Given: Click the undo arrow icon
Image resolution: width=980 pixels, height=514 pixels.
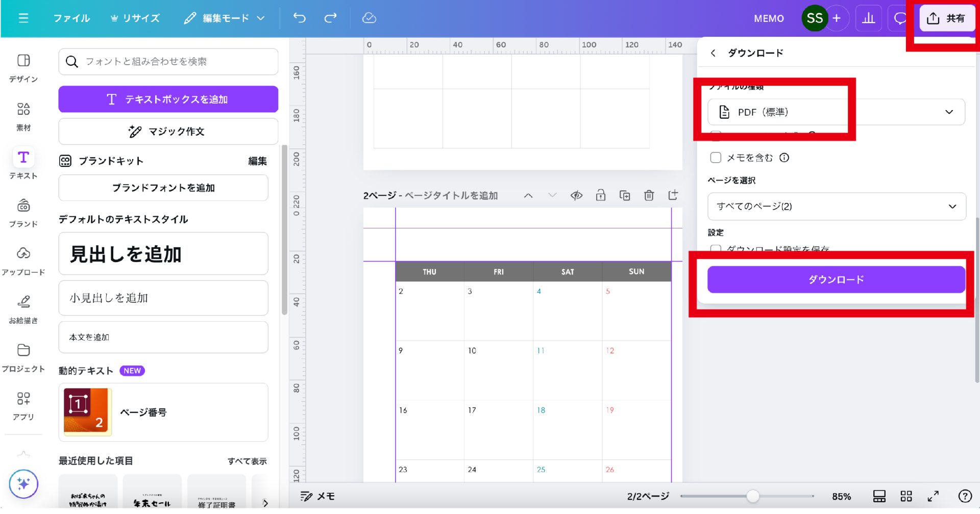Looking at the screenshot, I should (300, 18).
